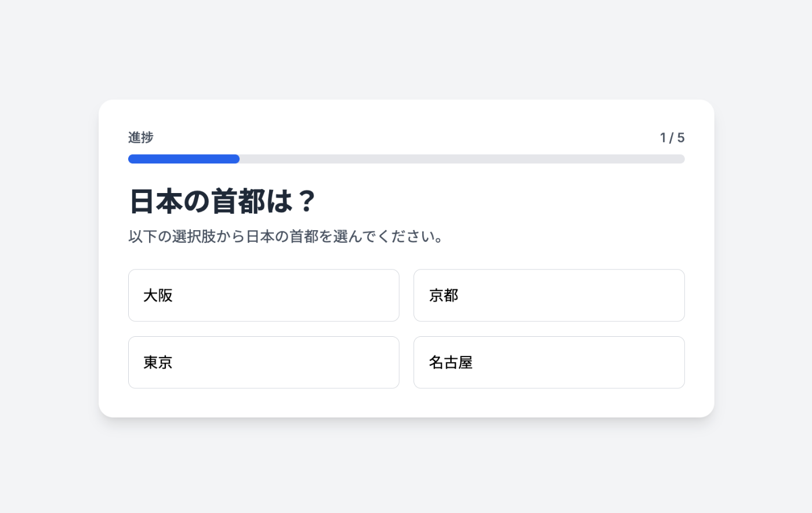Viewport: 812px width, 513px height.
Task: Click the 1 / 5 step counter
Action: coord(672,138)
